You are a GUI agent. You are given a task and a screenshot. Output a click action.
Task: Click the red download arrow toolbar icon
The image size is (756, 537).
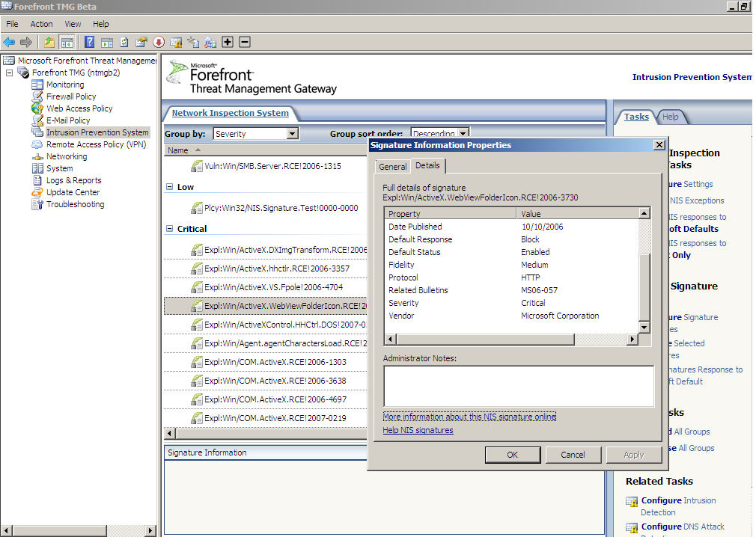[x=159, y=43]
